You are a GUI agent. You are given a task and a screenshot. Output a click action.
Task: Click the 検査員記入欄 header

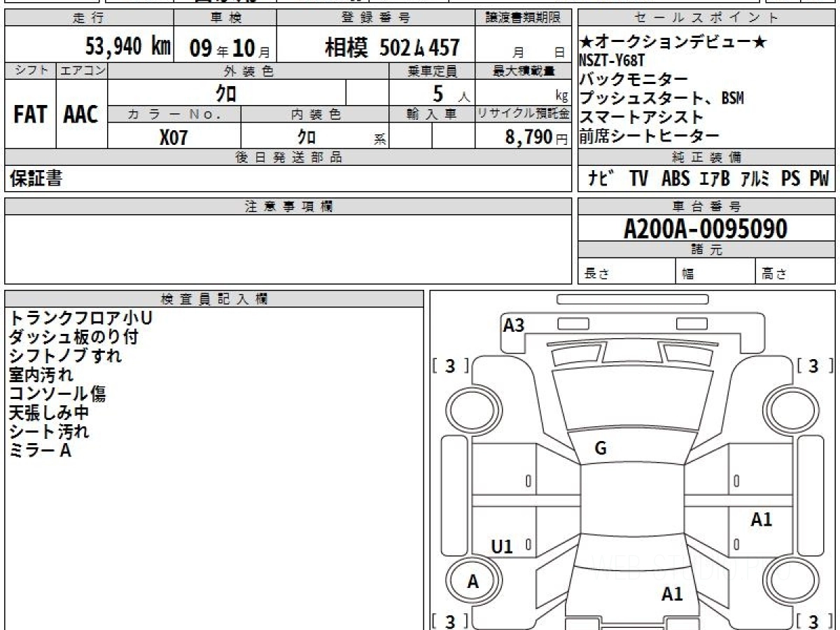click(x=214, y=299)
